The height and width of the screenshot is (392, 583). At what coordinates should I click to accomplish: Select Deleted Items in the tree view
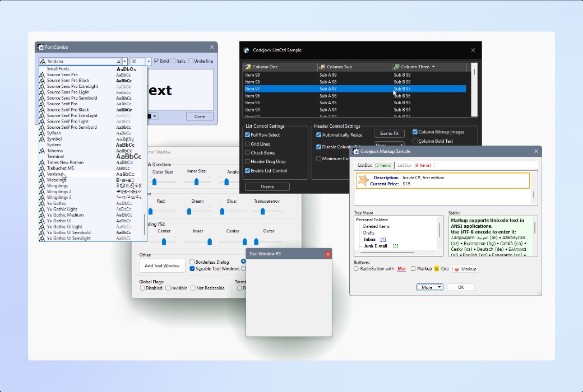376,226
